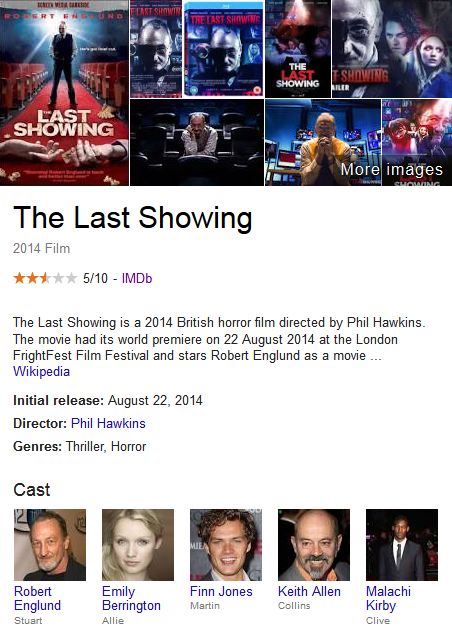Open the main Last Showing red poster
The image size is (452, 632).
pyautogui.click(x=65, y=93)
